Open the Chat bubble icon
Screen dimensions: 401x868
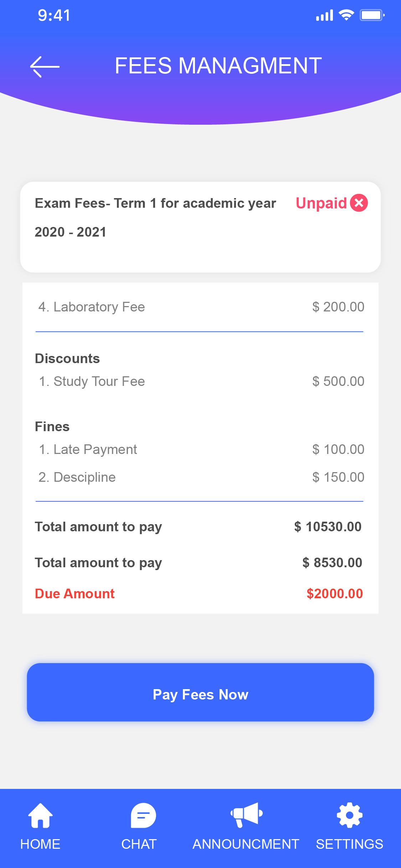(x=143, y=815)
